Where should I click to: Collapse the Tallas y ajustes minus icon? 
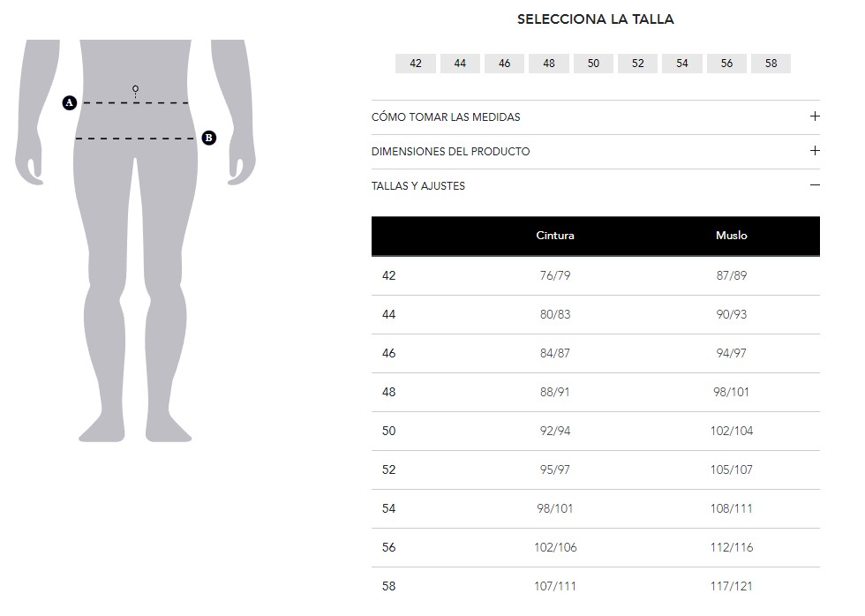tap(815, 185)
